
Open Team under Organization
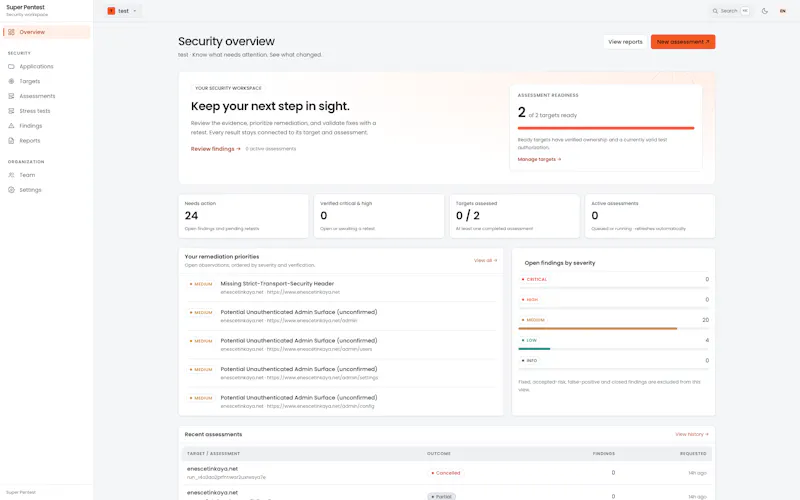coord(46,175)
